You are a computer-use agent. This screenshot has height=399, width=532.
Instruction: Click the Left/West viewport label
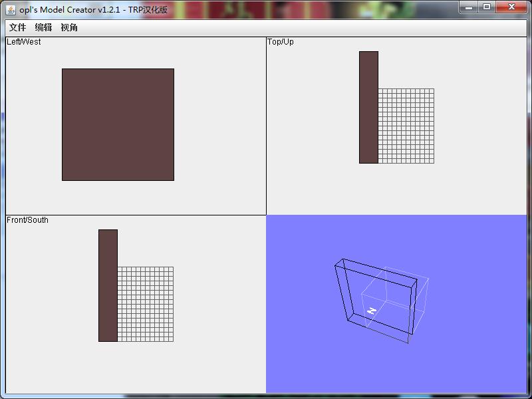(23, 42)
